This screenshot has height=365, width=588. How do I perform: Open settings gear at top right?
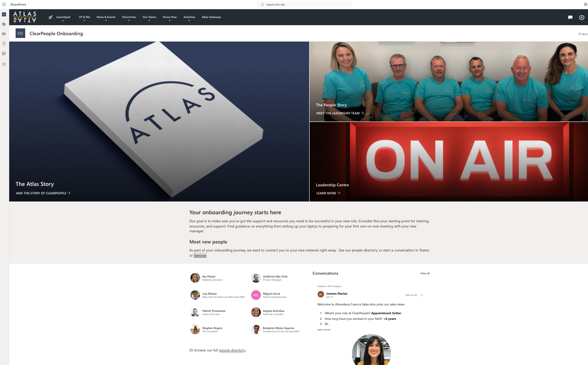585,4
